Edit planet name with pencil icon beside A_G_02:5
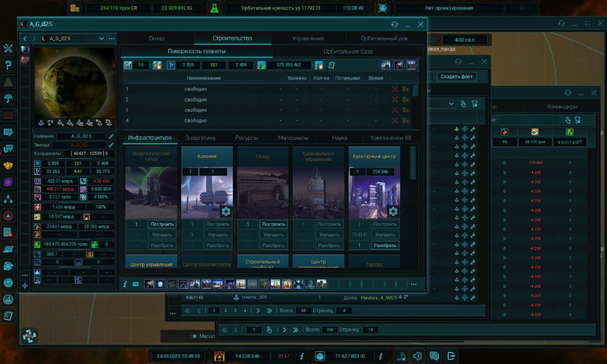This screenshot has height=364, width=607. click(x=111, y=136)
